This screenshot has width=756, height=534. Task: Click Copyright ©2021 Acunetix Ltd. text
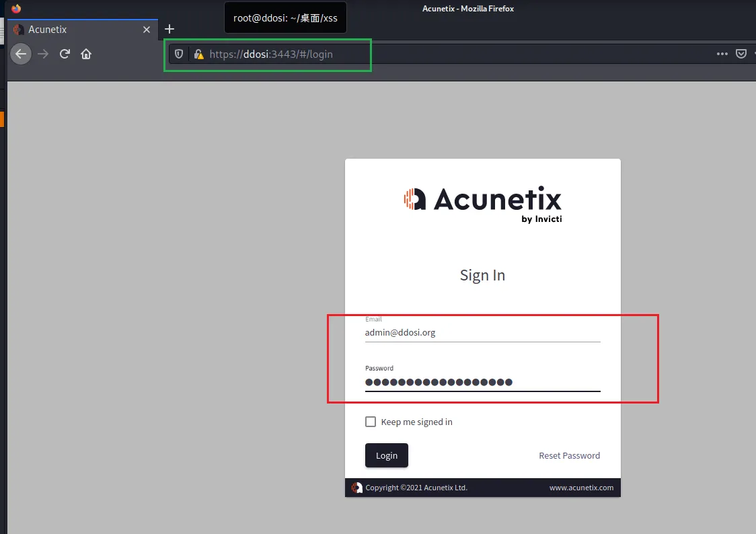(416, 488)
